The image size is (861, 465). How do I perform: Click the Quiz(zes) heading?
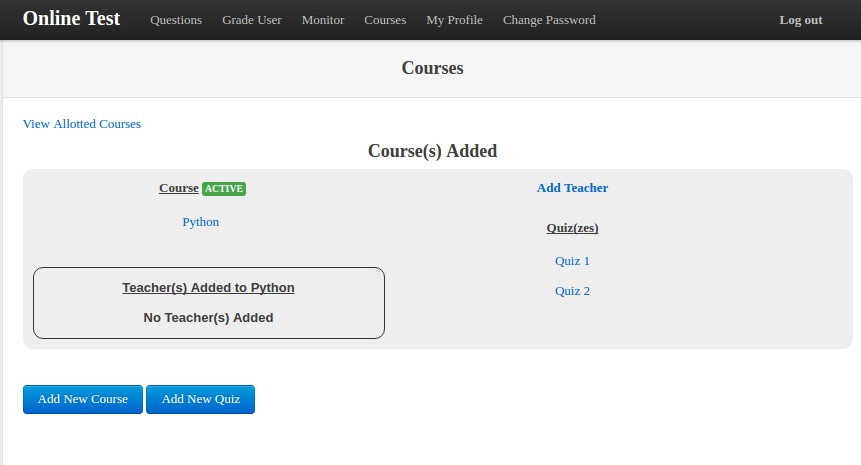(572, 228)
